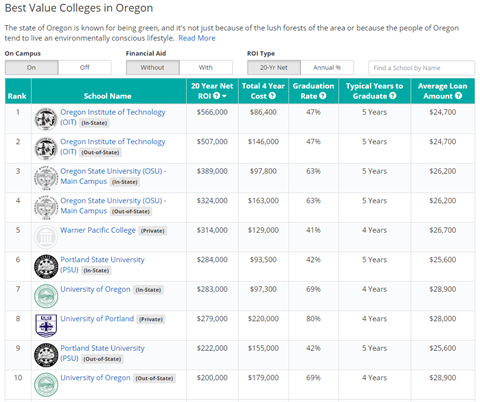Click the Portland State University Out-of-State logo
Screen dimensions: 480x402
[x=46, y=355]
